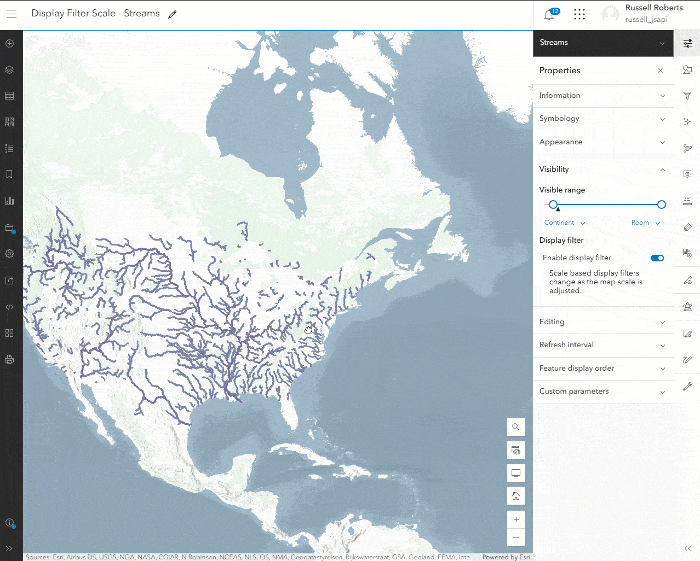The width and height of the screenshot is (700, 561).
Task: Click the map title 'Display Filter Scale - Streams'
Action: [x=95, y=13]
